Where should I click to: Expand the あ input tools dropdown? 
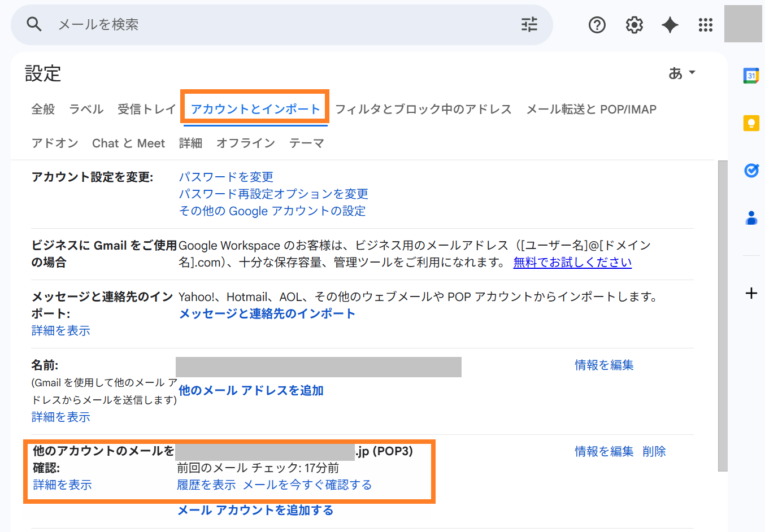coord(682,73)
